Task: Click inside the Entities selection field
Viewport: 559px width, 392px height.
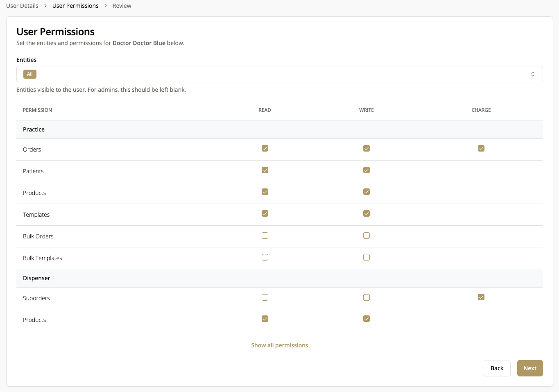Action: pyautogui.click(x=278, y=74)
